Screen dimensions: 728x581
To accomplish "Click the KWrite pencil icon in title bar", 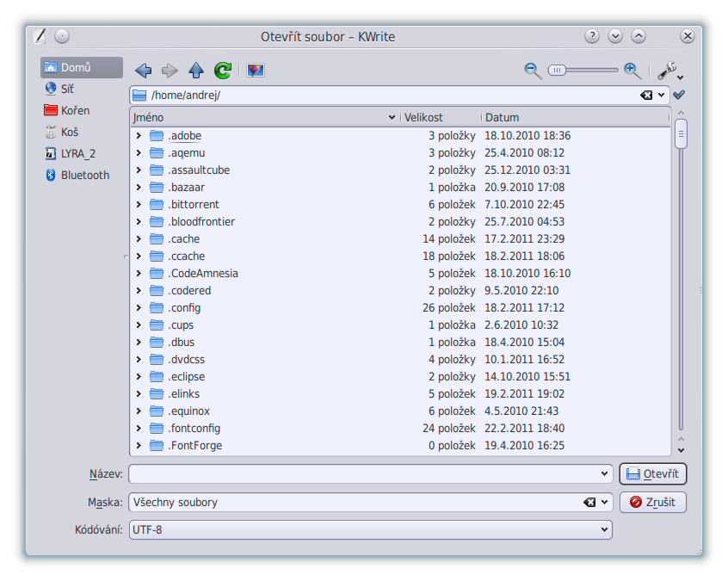I will click(40, 36).
